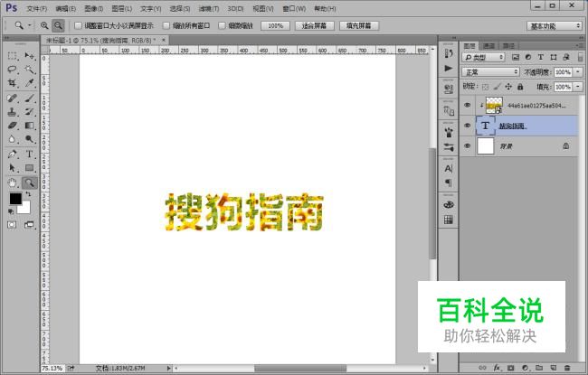This screenshot has width=588, height=375.
Task: Select the Brush tool
Action: click(29, 98)
